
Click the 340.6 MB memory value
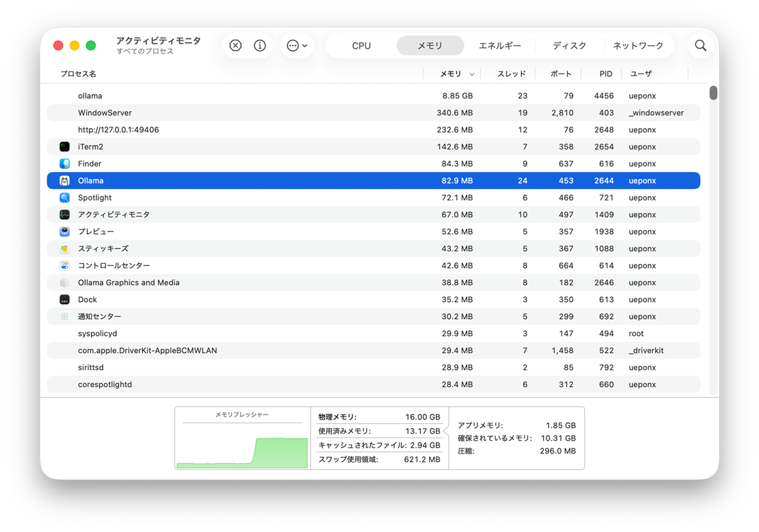[x=455, y=112]
